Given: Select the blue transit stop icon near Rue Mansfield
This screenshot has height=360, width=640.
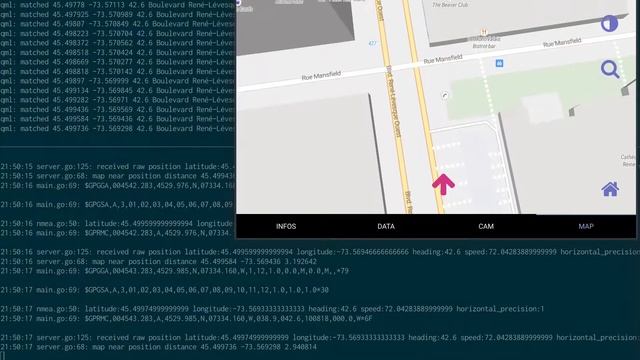Looking at the screenshot, I should coord(499,63).
